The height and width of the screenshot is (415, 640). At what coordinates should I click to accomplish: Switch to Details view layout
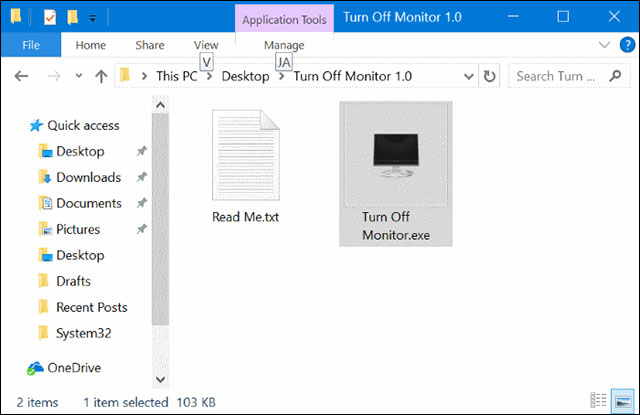(x=598, y=400)
